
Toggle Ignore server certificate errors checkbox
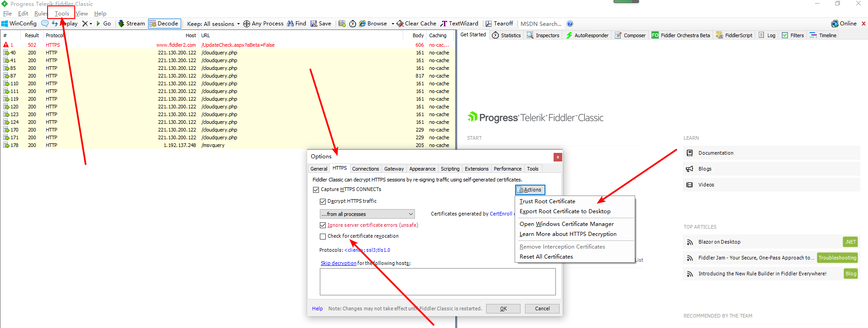[x=323, y=225]
